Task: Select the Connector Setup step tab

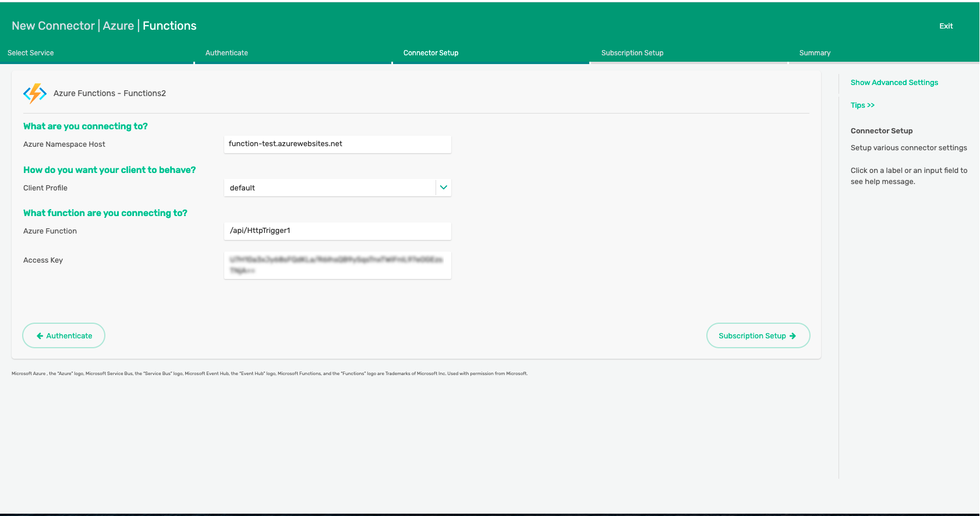Action: pyautogui.click(x=431, y=53)
